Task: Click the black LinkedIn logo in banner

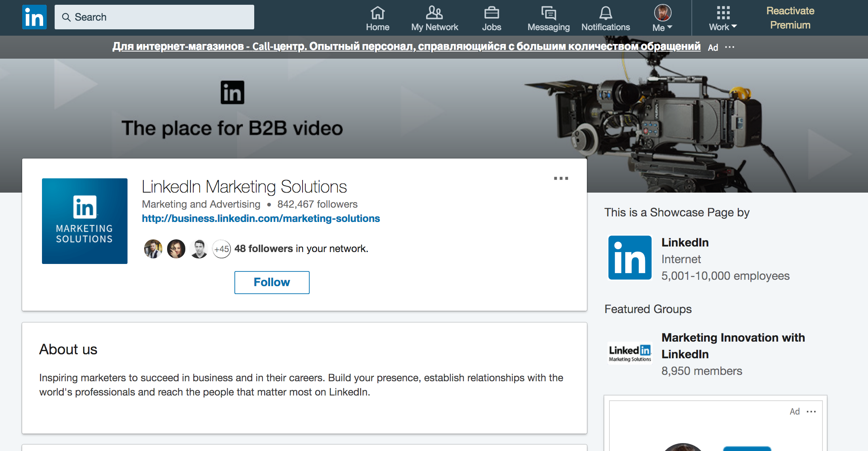Action: point(232,92)
